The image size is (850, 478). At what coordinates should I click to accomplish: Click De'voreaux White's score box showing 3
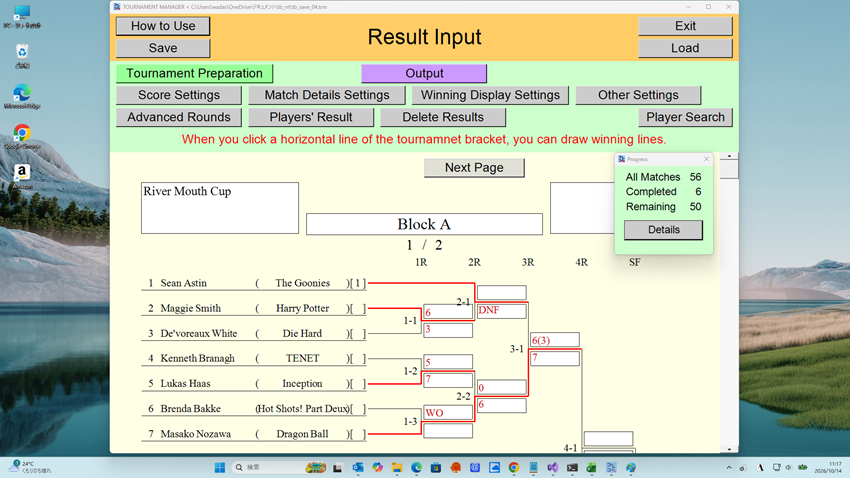[448, 330]
